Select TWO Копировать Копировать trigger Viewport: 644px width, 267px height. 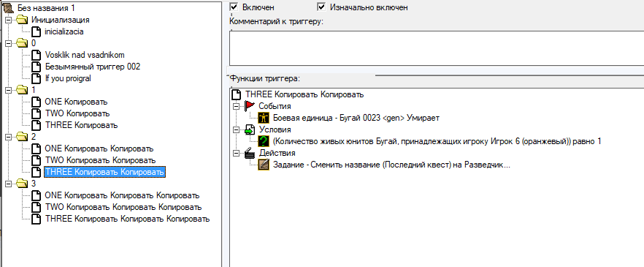pyautogui.click(x=100, y=160)
